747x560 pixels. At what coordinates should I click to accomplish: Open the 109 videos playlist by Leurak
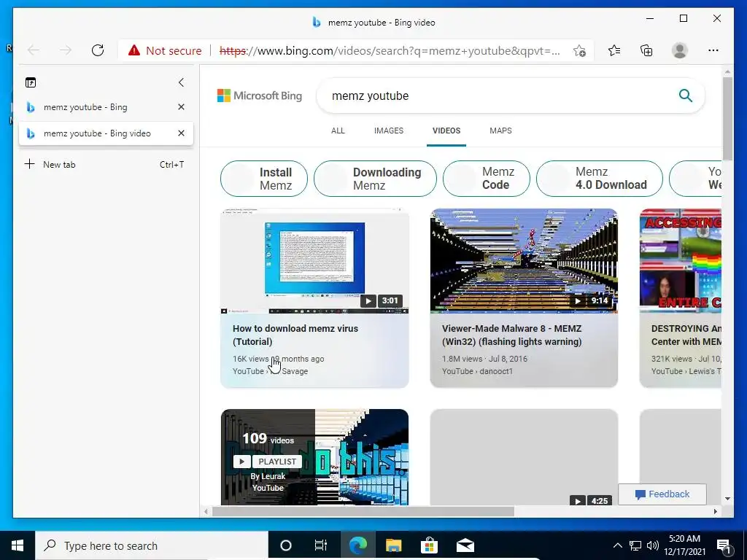click(x=314, y=456)
